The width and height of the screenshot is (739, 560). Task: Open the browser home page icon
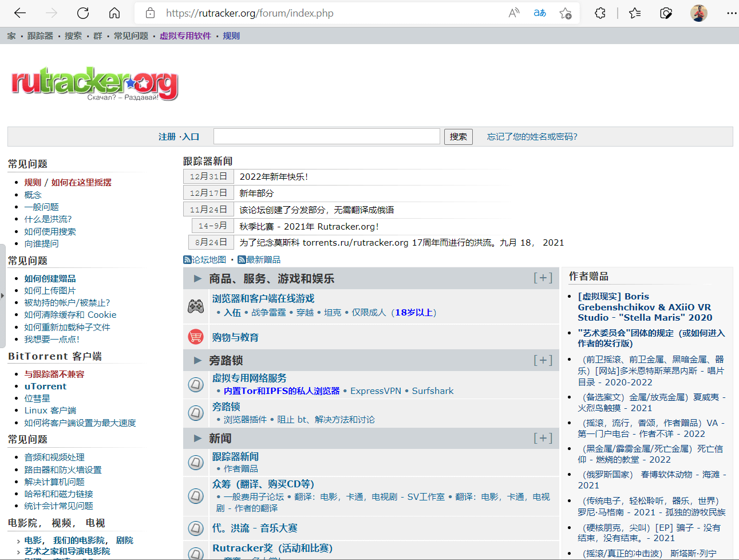pyautogui.click(x=114, y=13)
